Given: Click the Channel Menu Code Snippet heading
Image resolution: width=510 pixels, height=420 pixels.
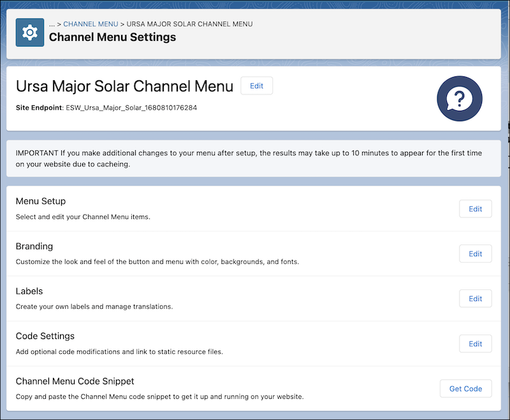Looking at the screenshot, I should [x=75, y=381].
